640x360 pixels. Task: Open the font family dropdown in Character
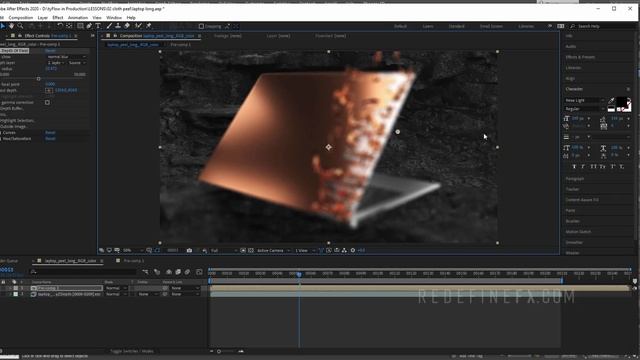coord(584,100)
